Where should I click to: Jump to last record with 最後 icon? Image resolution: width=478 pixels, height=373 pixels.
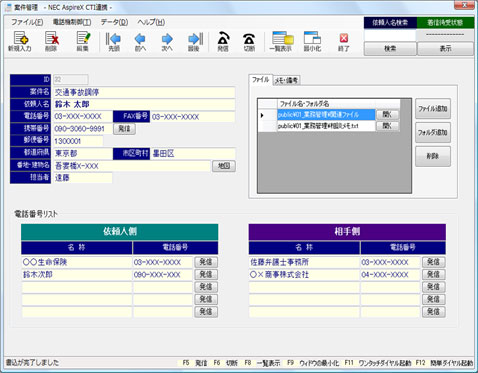[194, 41]
